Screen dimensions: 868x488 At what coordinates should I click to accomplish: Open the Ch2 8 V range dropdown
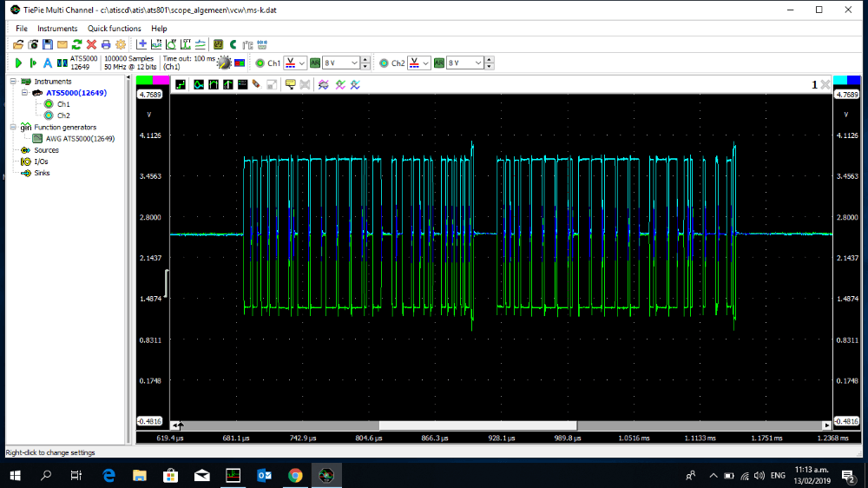[x=467, y=63]
